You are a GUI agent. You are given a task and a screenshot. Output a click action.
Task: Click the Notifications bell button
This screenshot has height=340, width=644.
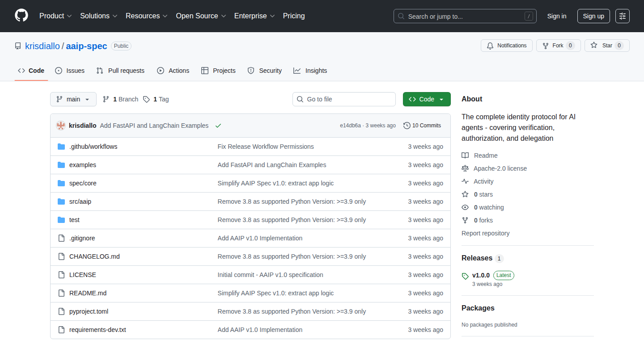[507, 46]
